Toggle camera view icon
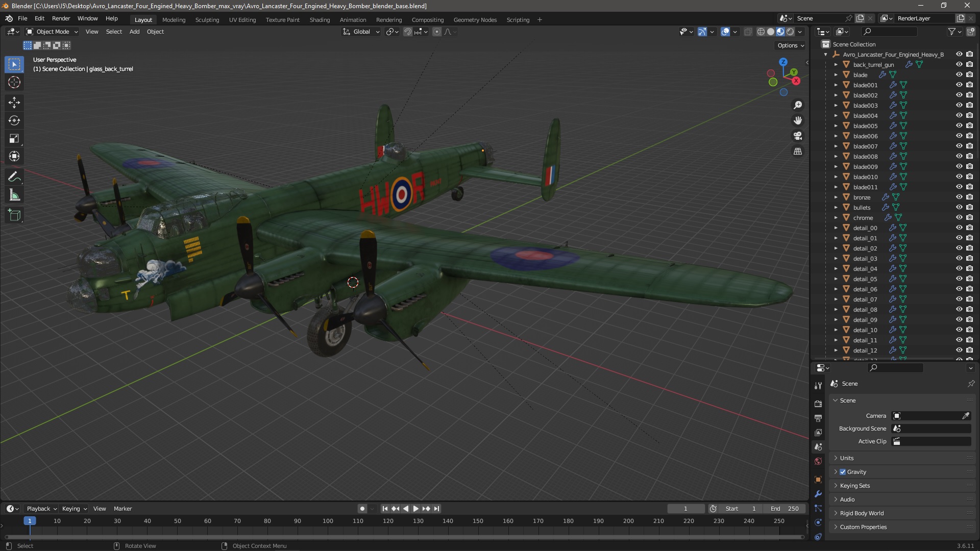Viewport: 980px width, 551px height. [x=798, y=136]
